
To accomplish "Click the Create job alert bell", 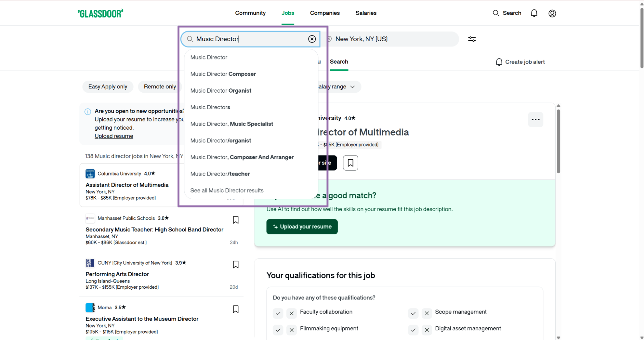I will point(499,62).
